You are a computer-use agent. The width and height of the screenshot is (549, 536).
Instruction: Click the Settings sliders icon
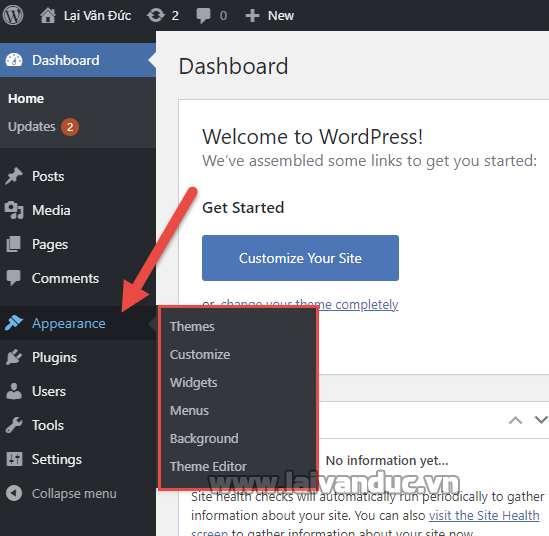[x=14, y=459]
